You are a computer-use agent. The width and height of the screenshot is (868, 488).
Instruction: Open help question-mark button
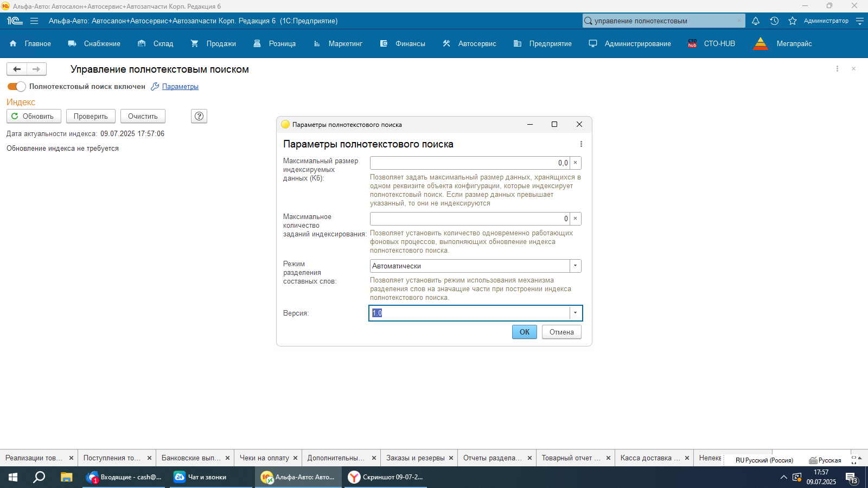tap(200, 116)
